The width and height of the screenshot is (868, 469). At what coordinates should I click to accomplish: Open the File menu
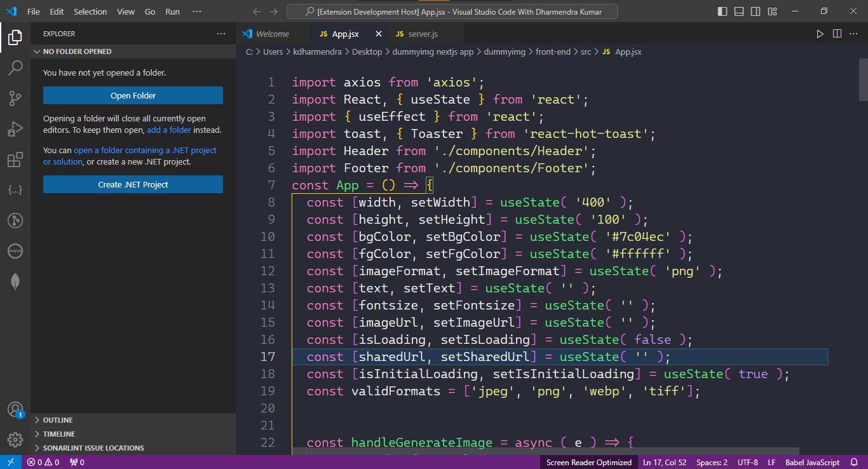[x=34, y=11]
